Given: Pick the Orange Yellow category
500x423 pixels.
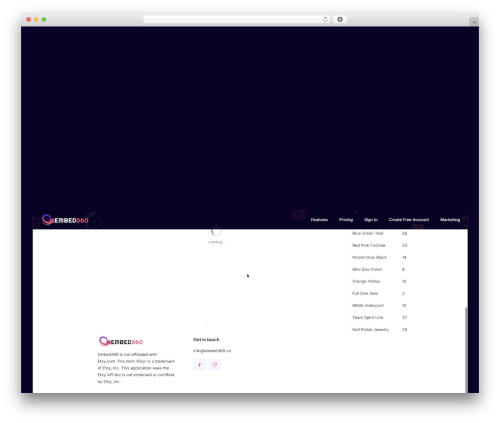Looking at the screenshot, I should pos(366,281).
